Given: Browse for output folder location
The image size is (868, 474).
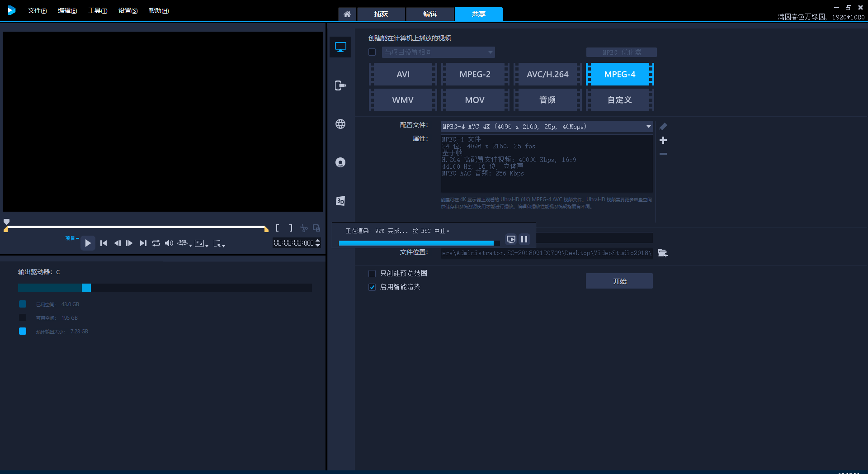Looking at the screenshot, I should coord(663,253).
